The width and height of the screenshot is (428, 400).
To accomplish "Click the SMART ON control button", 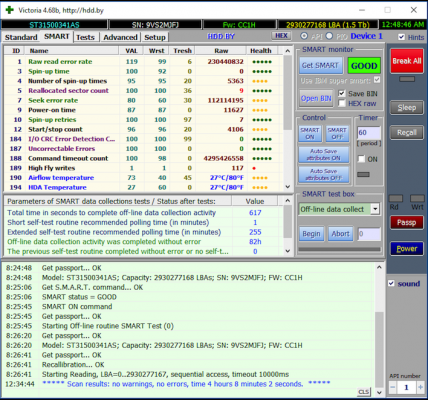I will [310, 133].
